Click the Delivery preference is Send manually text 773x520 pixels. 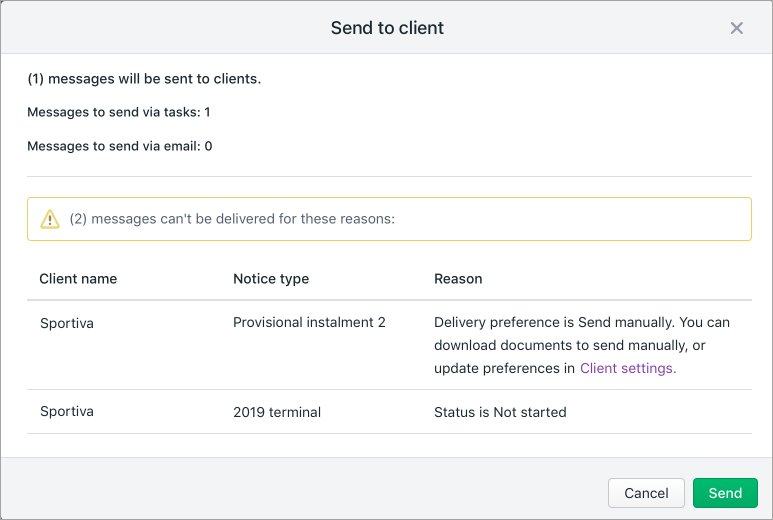point(570,323)
